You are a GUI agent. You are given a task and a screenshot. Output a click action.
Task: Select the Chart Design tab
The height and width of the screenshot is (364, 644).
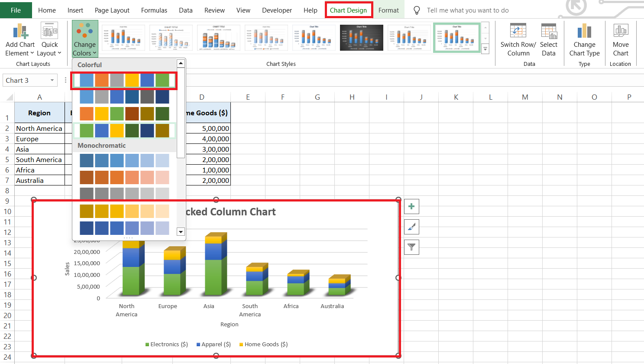348,10
